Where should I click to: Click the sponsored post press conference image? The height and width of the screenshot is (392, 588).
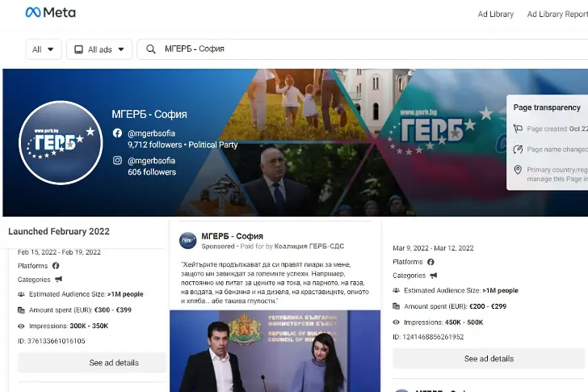pyautogui.click(x=275, y=351)
